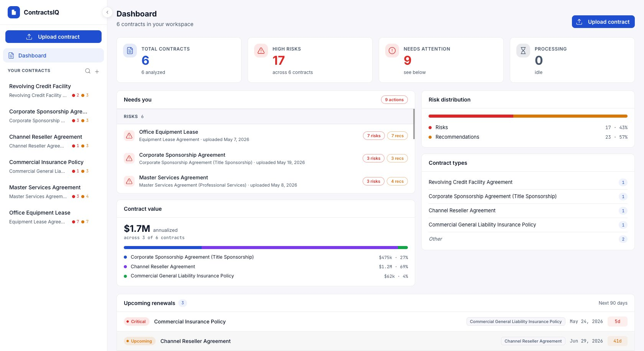Click the Upcoming status tag
Screen dimensions: 644x351
click(x=139, y=341)
